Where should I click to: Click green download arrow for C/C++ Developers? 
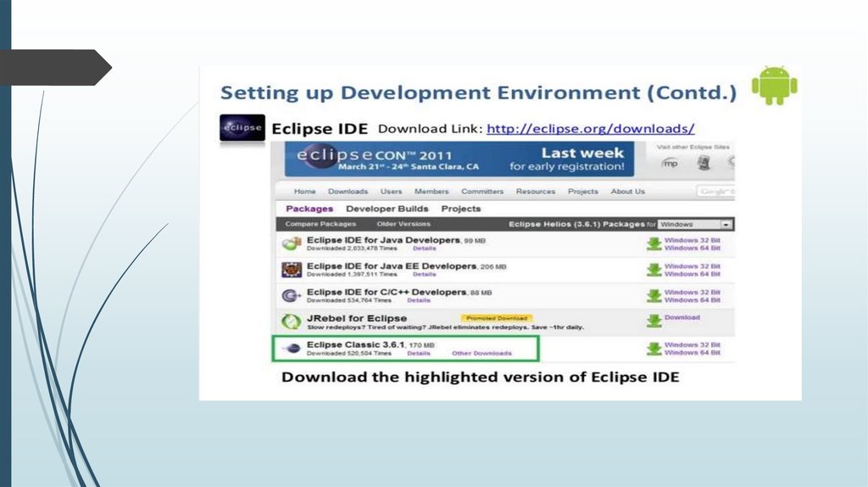pyautogui.click(x=654, y=296)
